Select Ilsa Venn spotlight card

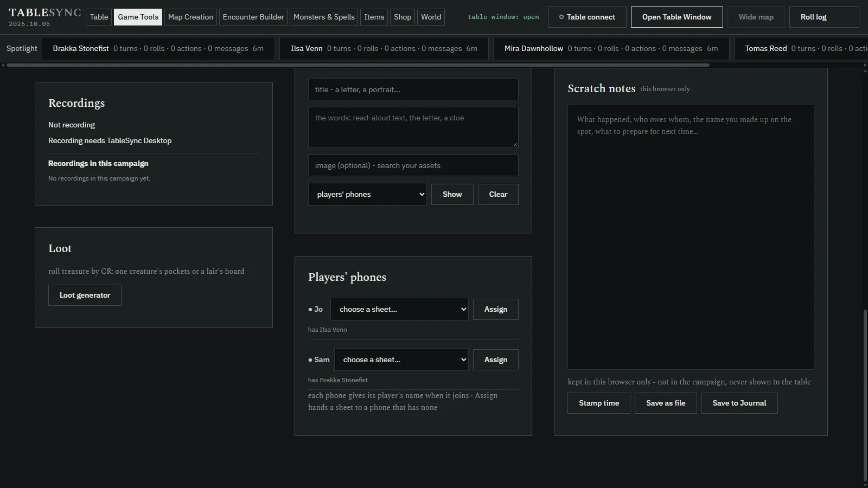[384, 48]
